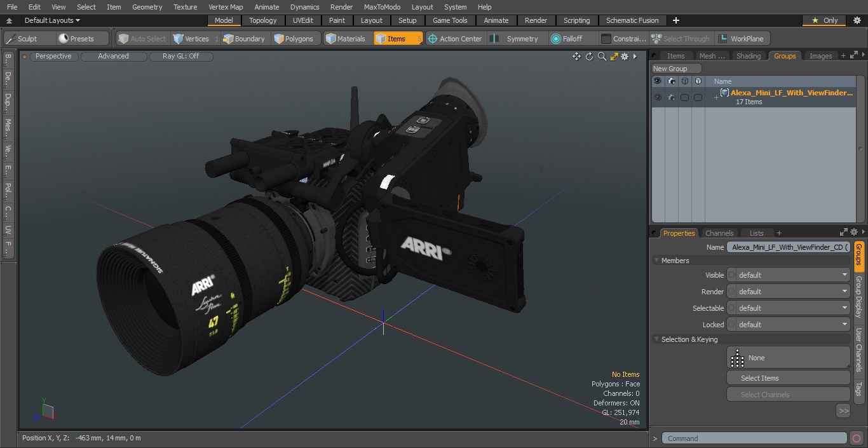Screen dimensions: 868x448
Task: Click the Select Items button
Action: coord(789,378)
